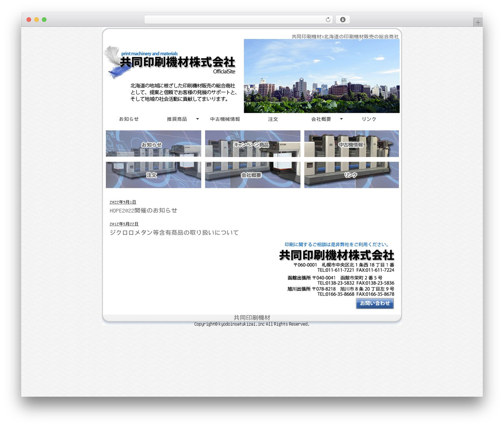Click the 2022年9月1日 post date
This screenshot has height=427, width=504.
coord(123,202)
